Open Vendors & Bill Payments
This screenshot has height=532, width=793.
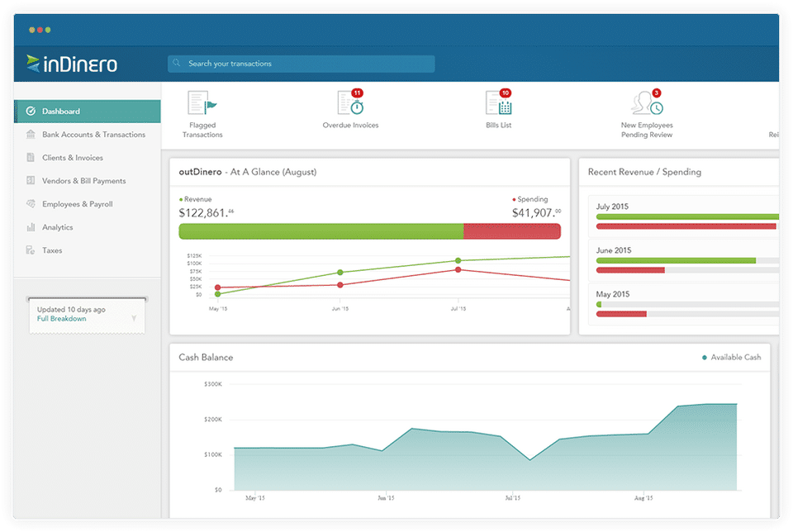tap(84, 181)
